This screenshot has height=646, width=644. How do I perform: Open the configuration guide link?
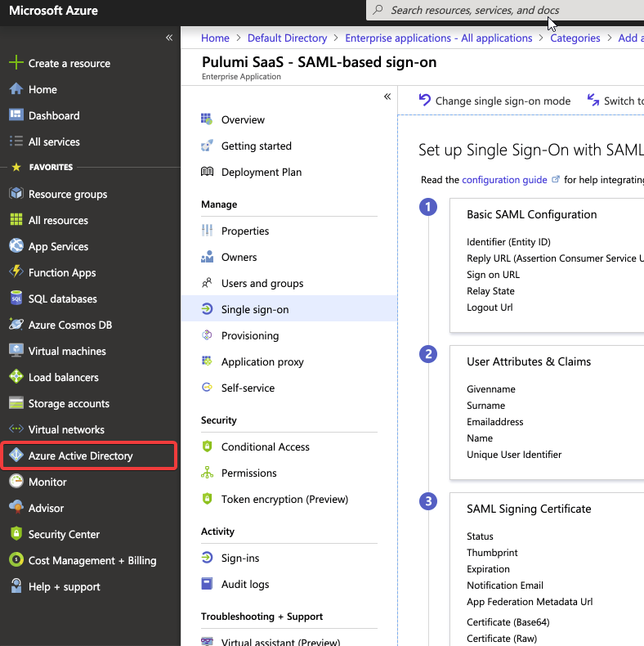pos(504,180)
